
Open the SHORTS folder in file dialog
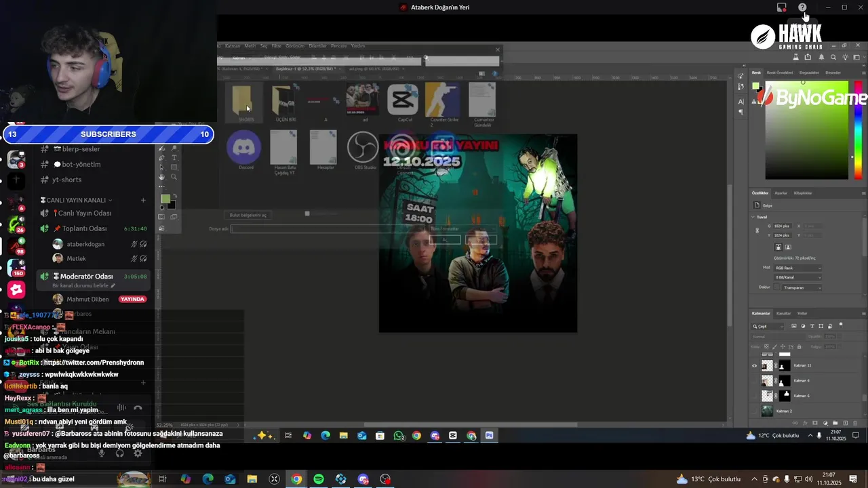(243, 104)
